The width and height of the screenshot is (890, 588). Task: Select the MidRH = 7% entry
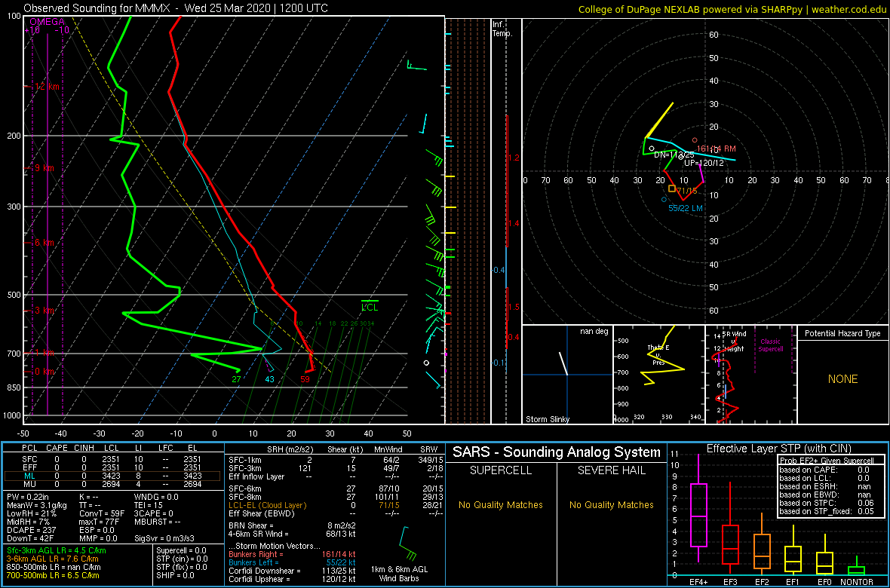(x=27, y=522)
